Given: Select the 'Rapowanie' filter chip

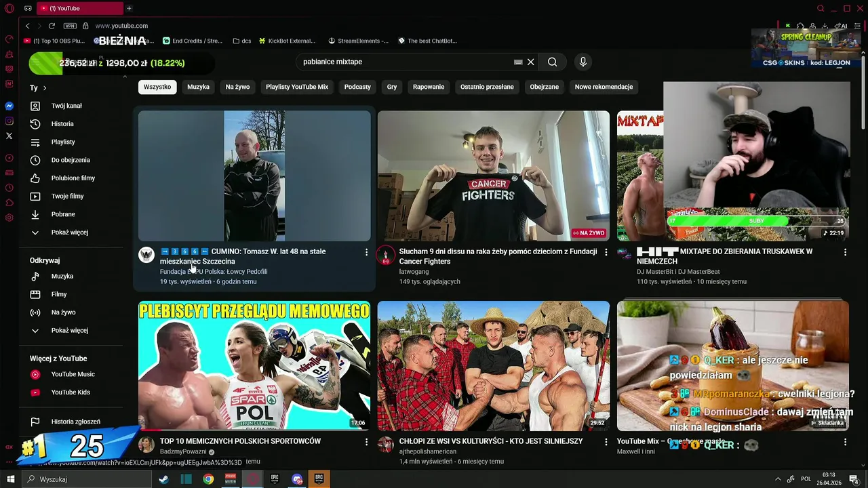Looking at the screenshot, I should pos(429,87).
